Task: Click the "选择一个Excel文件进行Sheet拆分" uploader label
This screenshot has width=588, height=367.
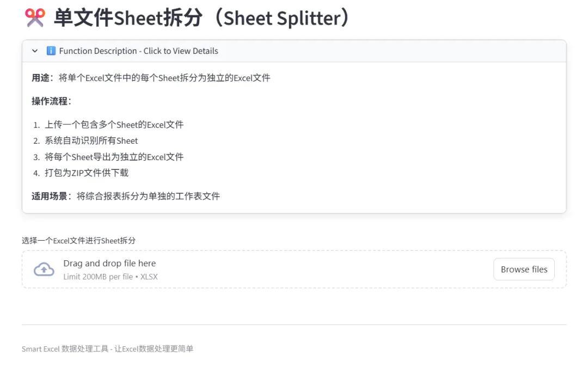Action: [78, 240]
